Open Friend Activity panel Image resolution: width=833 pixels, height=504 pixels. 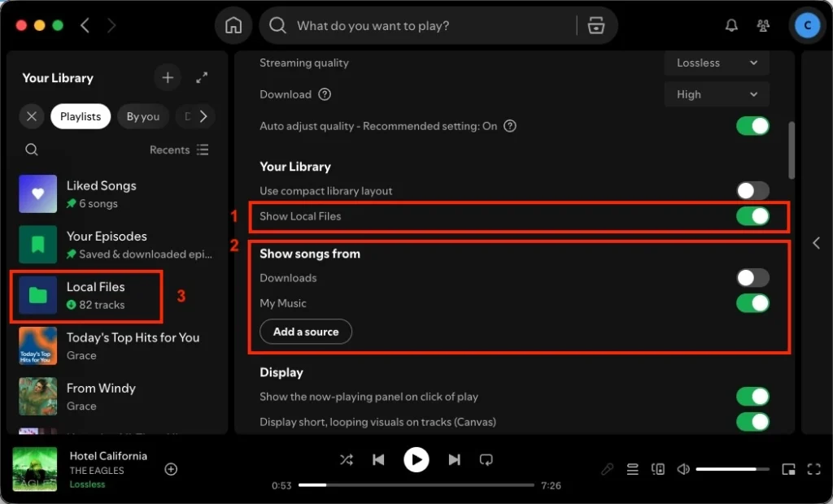coord(762,25)
